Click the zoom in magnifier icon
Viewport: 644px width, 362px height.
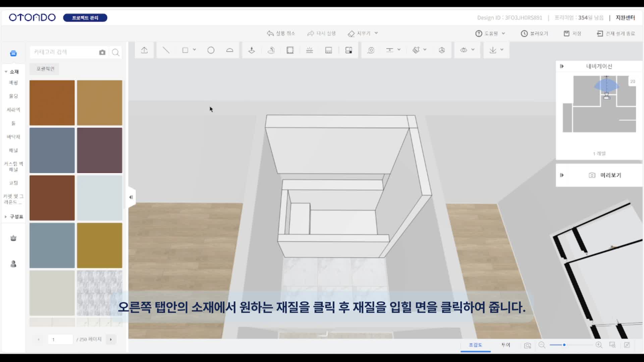pos(599,345)
